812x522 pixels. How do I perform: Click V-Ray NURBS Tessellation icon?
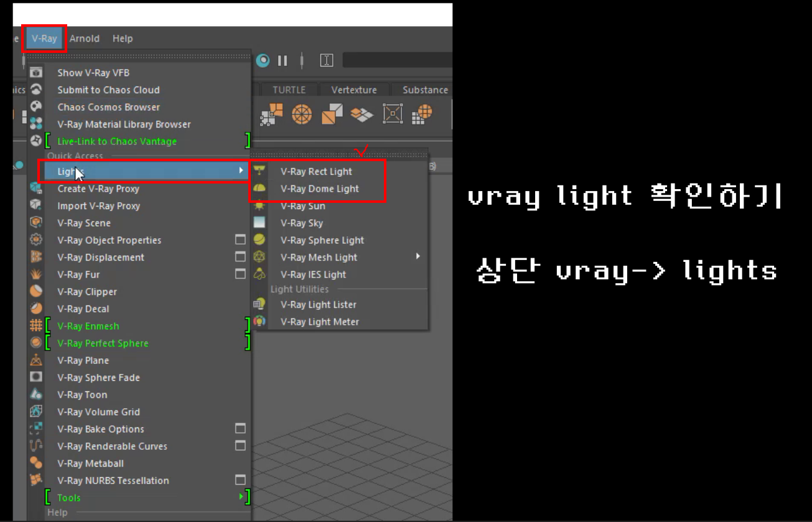(36, 480)
